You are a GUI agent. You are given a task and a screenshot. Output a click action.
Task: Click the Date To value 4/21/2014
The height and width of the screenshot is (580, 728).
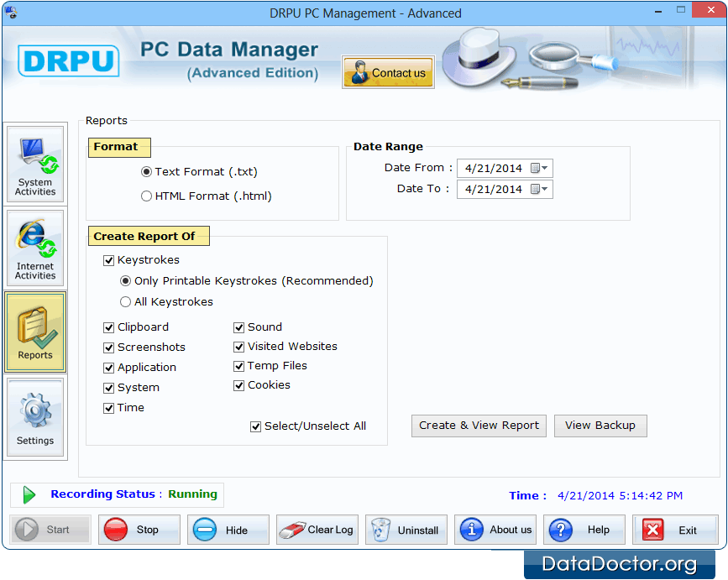tap(494, 189)
